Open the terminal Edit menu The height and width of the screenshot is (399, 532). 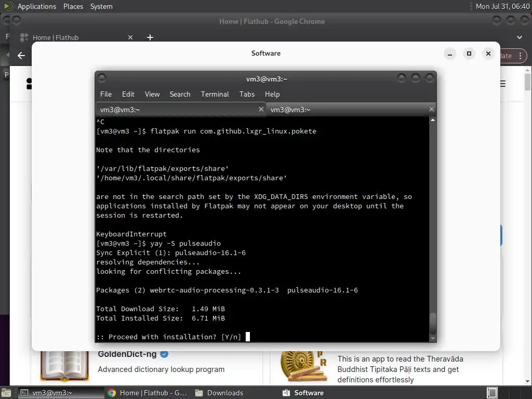click(128, 95)
